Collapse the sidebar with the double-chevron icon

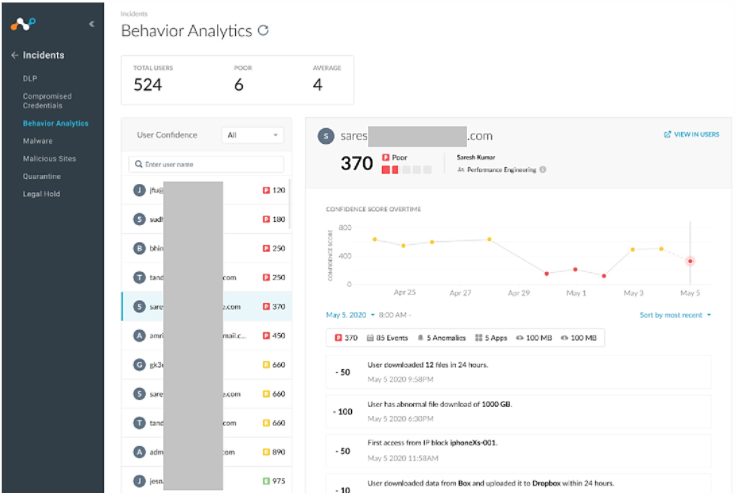coord(92,24)
